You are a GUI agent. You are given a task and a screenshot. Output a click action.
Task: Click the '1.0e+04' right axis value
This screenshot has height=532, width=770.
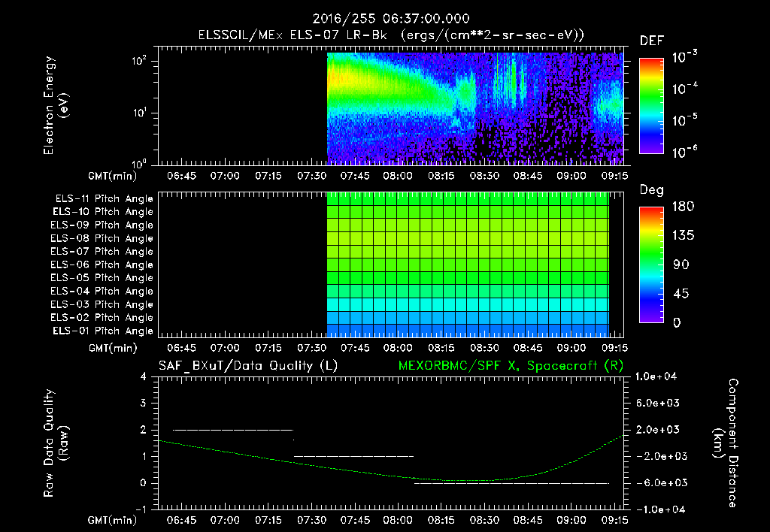point(656,377)
